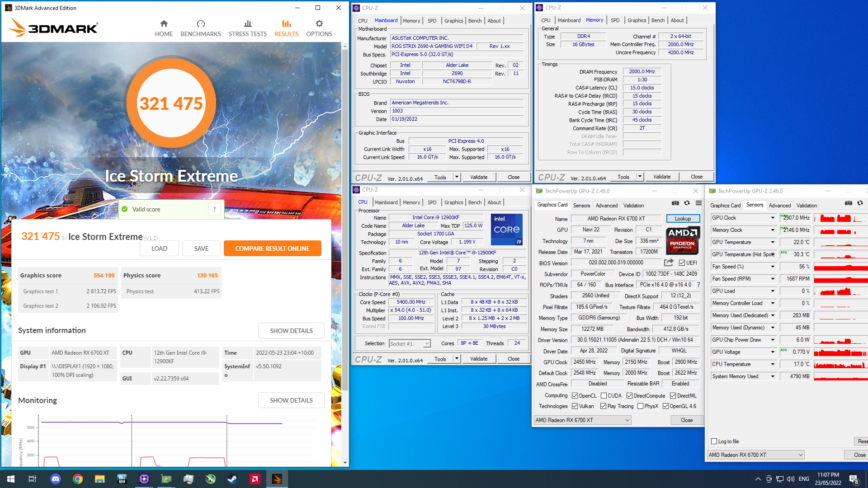
Task: Expand Tools dropdown in CPU-Z Mainboard window
Action: [457, 177]
